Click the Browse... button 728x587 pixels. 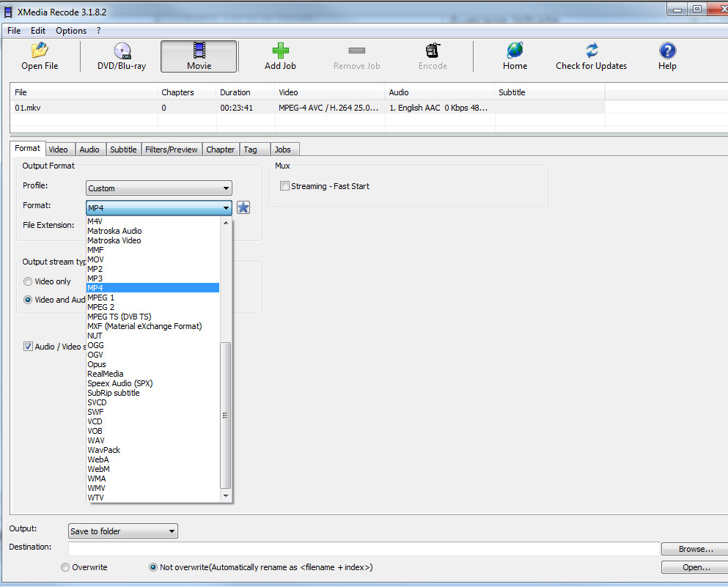(695, 549)
